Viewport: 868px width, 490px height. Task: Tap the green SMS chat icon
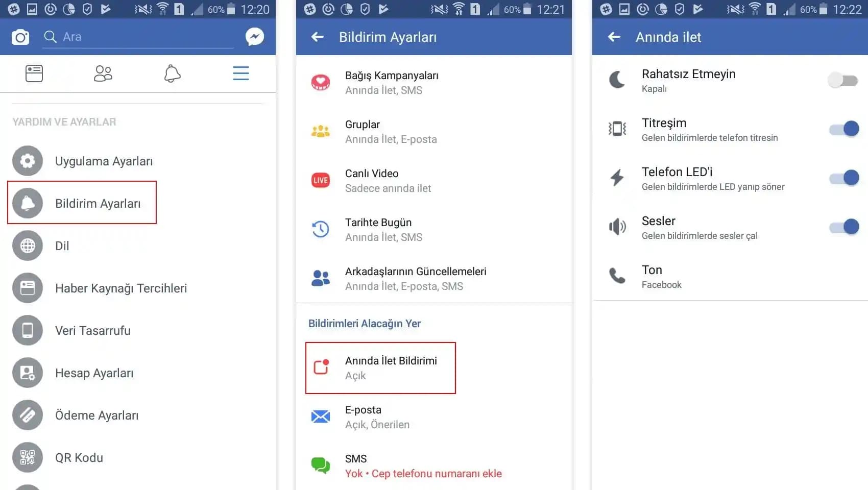coord(320,465)
